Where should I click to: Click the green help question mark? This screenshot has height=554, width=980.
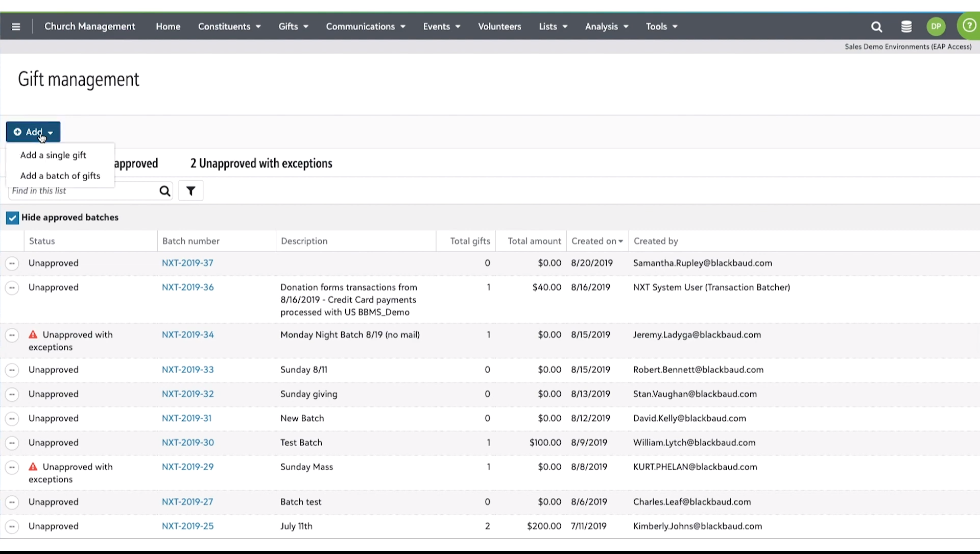click(969, 26)
